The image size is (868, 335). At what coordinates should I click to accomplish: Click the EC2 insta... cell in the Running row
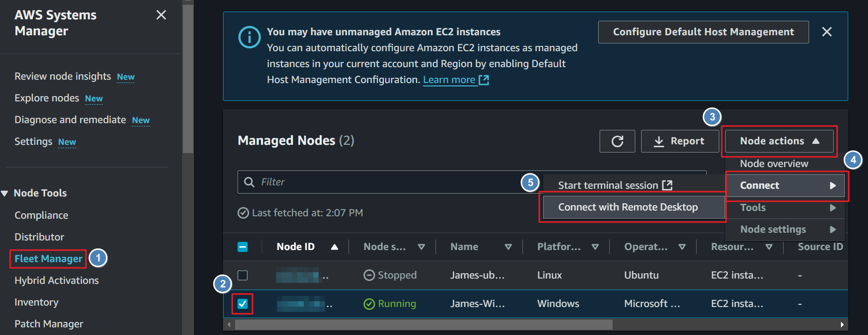[x=737, y=304]
